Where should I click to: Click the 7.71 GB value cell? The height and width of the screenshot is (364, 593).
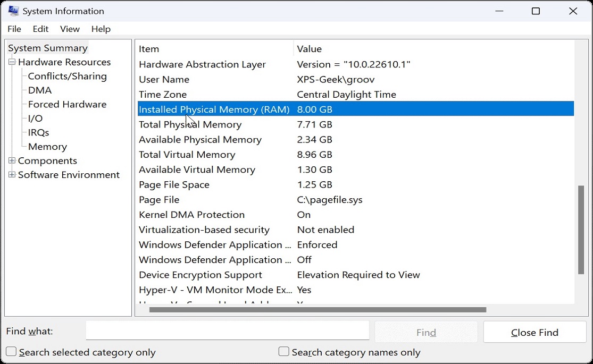click(x=315, y=124)
